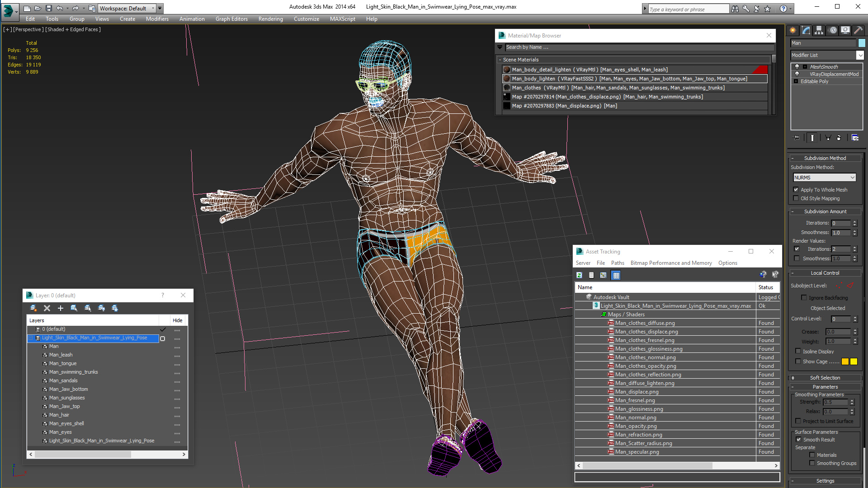Open the Utilities command panel tab
The width and height of the screenshot is (868, 488).
click(x=858, y=30)
